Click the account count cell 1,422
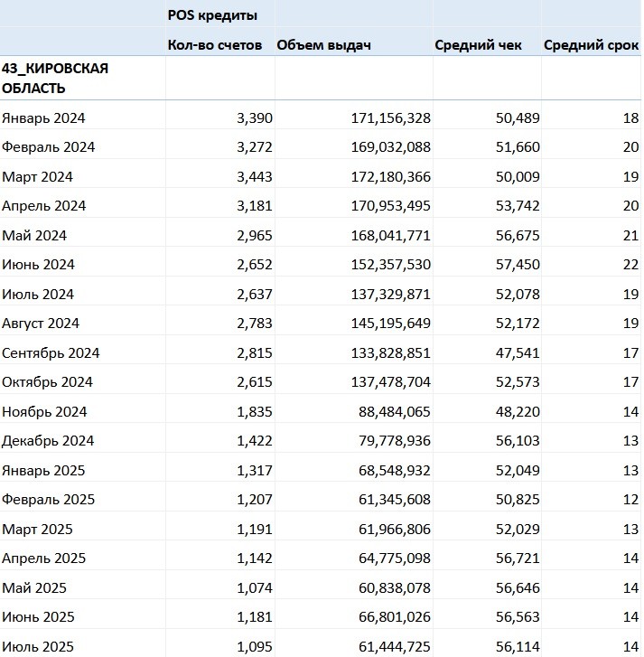This screenshot has height=657, width=644. pyautogui.click(x=253, y=441)
